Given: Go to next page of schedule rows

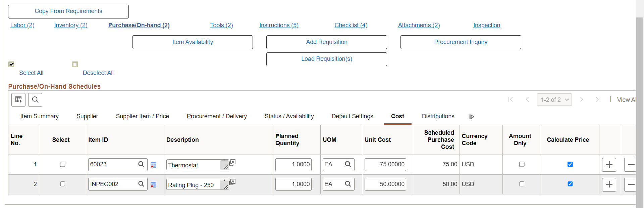Looking at the screenshot, I should [582, 99].
